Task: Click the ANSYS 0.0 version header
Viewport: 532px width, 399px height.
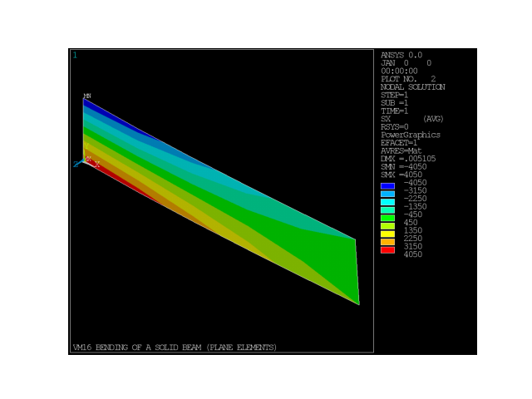Action: (x=401, y=55)
